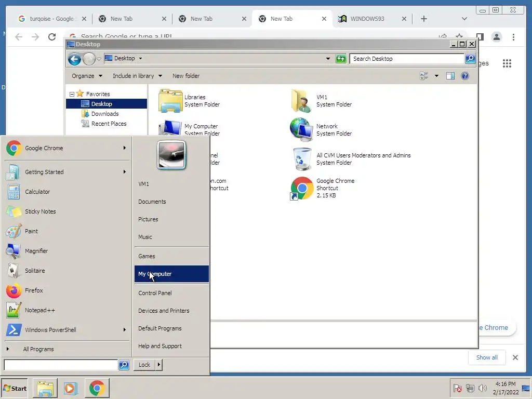This screenshot has width=532, height=399.
Task: Refresh the Desktop folder address bar
Action: point(341,59)
